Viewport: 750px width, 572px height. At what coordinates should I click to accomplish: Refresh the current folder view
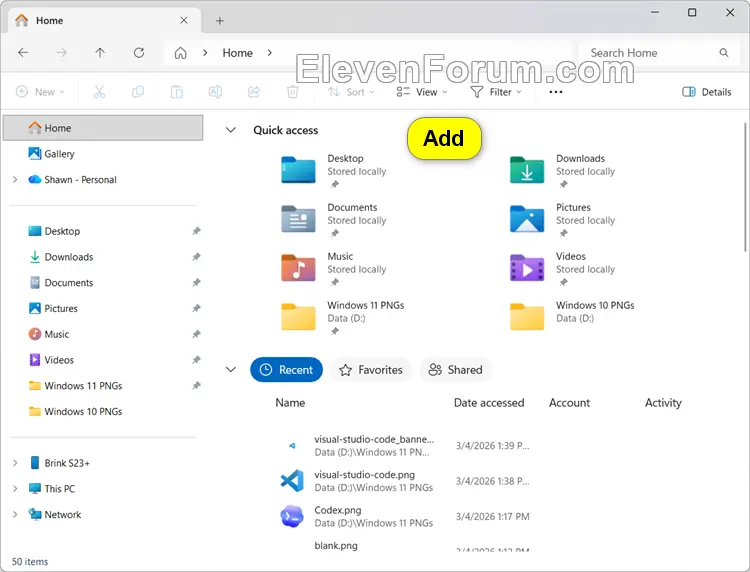pyautogui.click(x=139, y=53)
